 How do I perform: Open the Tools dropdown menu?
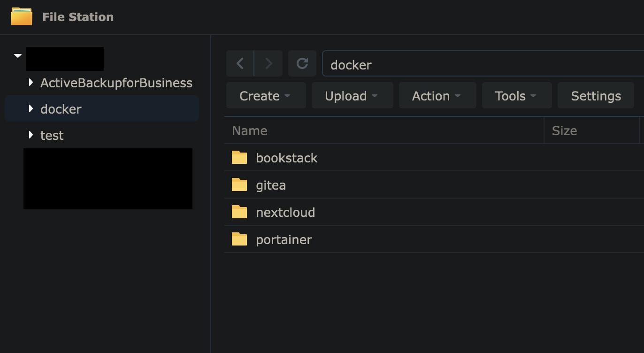(517, 96)
